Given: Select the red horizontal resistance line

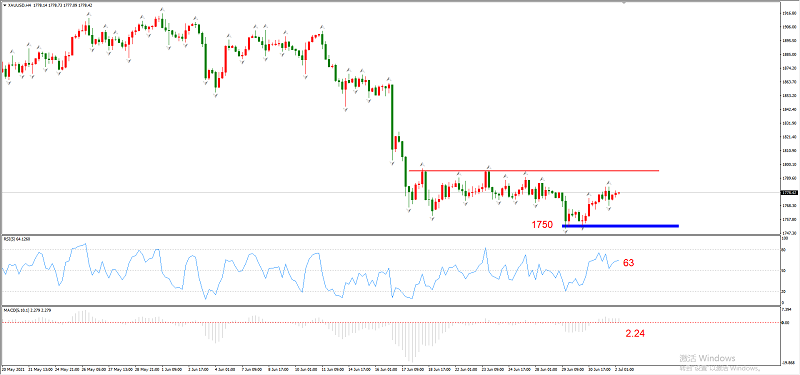Looking at the screenshot, I should pyautogui.click(x=534, y=170).
